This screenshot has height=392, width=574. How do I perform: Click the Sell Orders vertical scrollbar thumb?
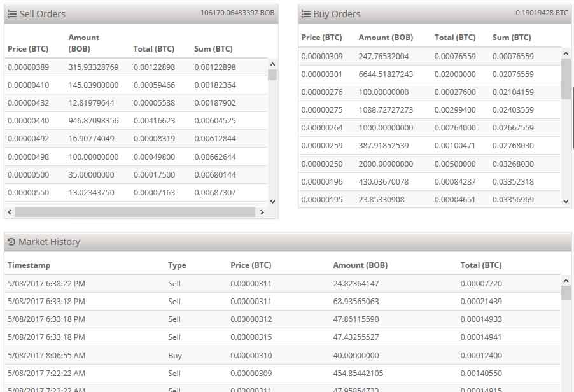pyautogui.click(x=272, y=74)
